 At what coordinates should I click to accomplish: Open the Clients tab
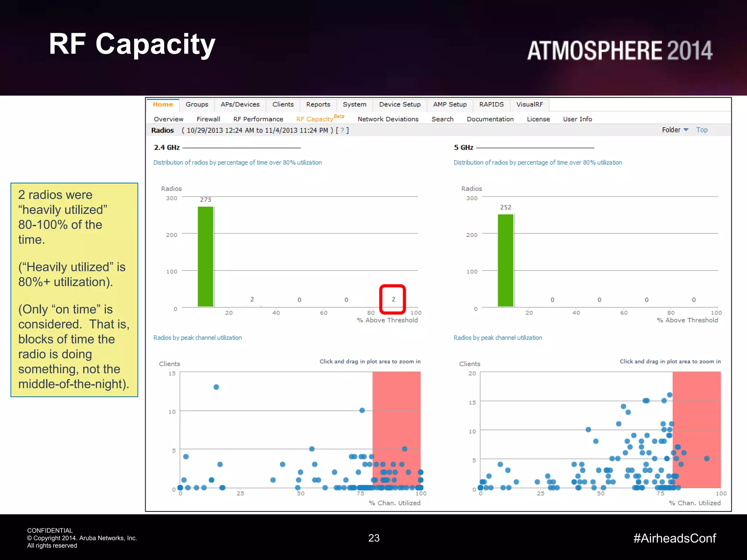point(283,105)
